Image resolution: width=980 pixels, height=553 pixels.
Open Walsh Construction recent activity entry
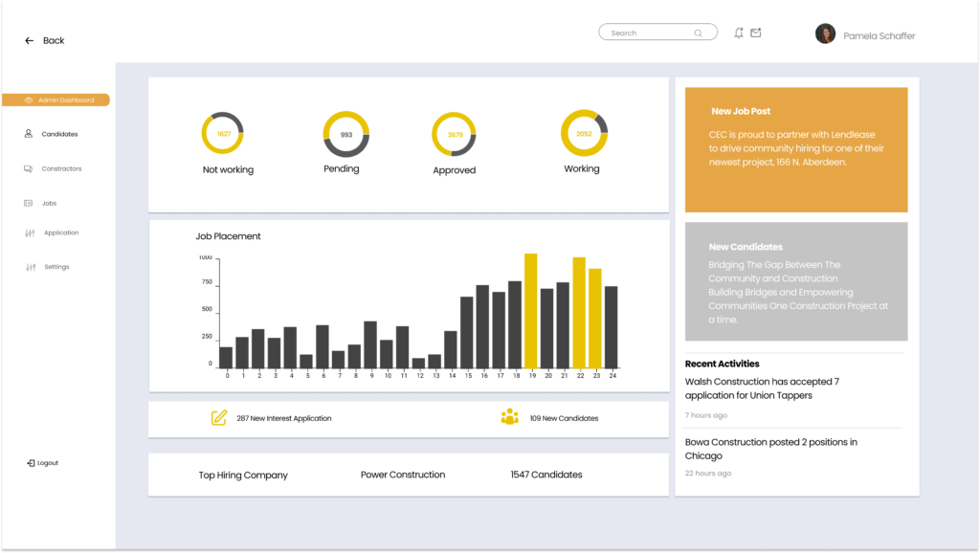point(762,388)
